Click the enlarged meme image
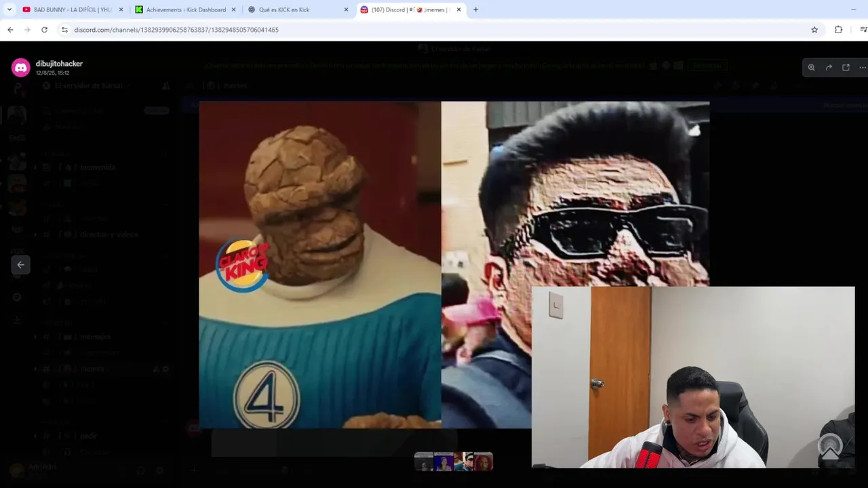 coord(454,265)
